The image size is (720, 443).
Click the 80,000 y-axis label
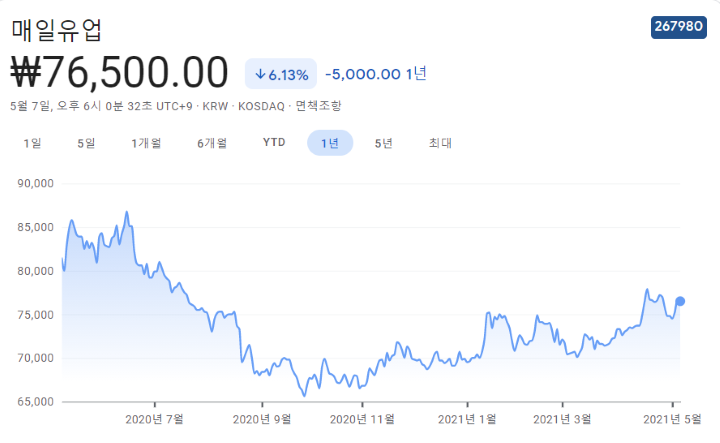click(x=35, y=271)
